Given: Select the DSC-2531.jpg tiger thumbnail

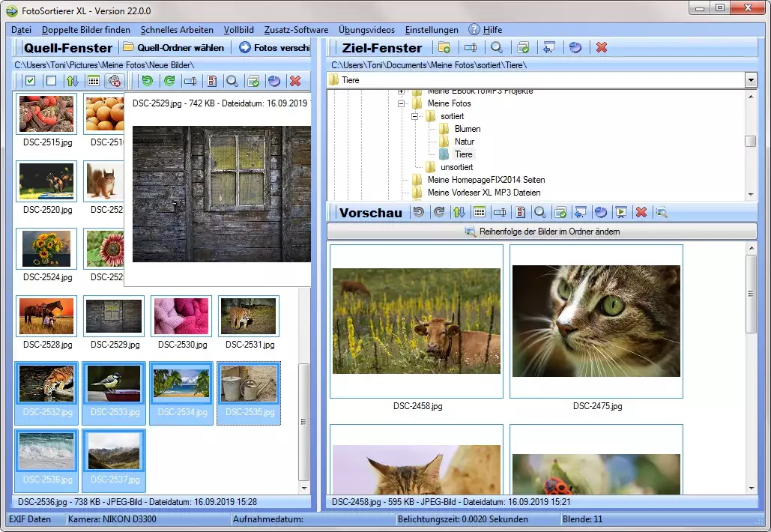Looking at the screenshot, I should [248, 318].
